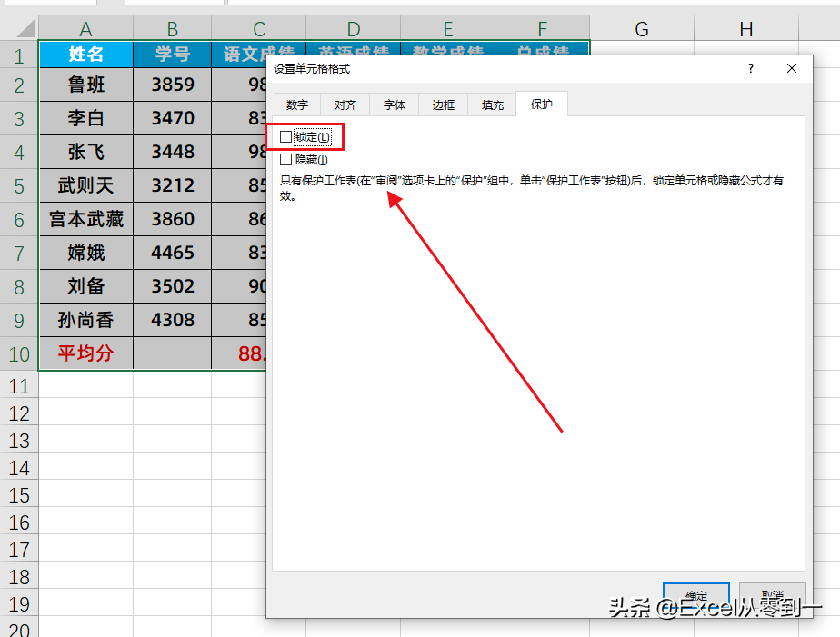This screenshot has width=840, height=637.
Task: Check the 锁定(L) checkbox
Action: tap(286, 137)
